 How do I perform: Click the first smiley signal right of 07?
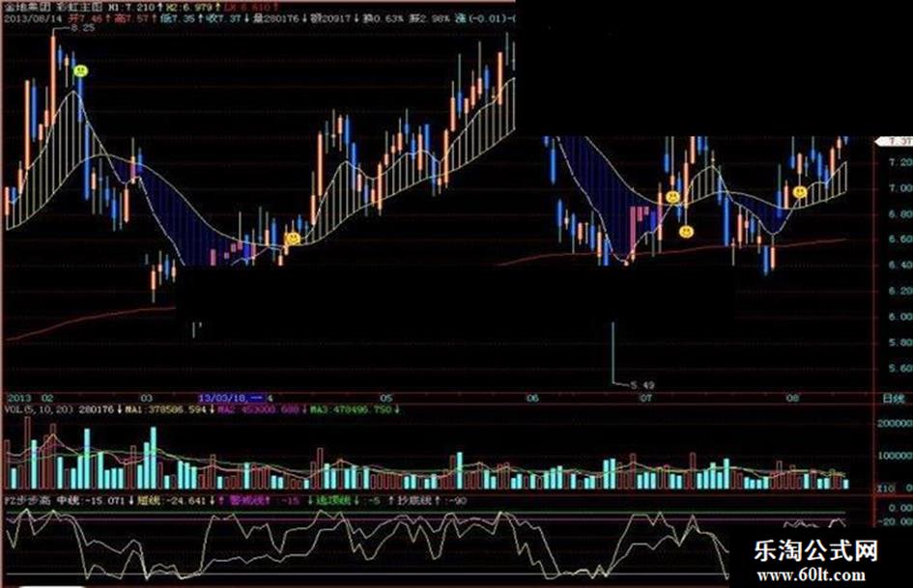click(672, 197)
